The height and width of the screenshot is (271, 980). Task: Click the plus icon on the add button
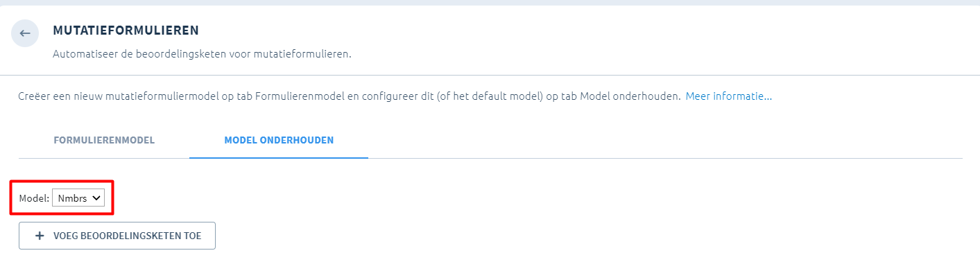(40, 236)
